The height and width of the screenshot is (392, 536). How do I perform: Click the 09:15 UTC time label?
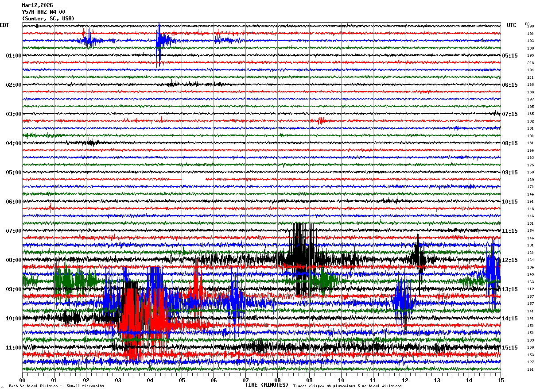pos(510,173)
